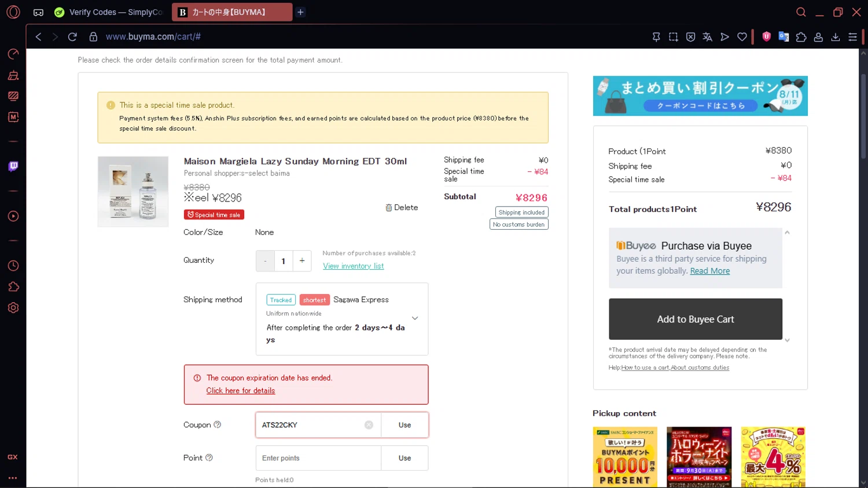This screenshot has width=868, height=488.
Task: Open the Twitch sidebar panel
Action: tap(13, 167)
